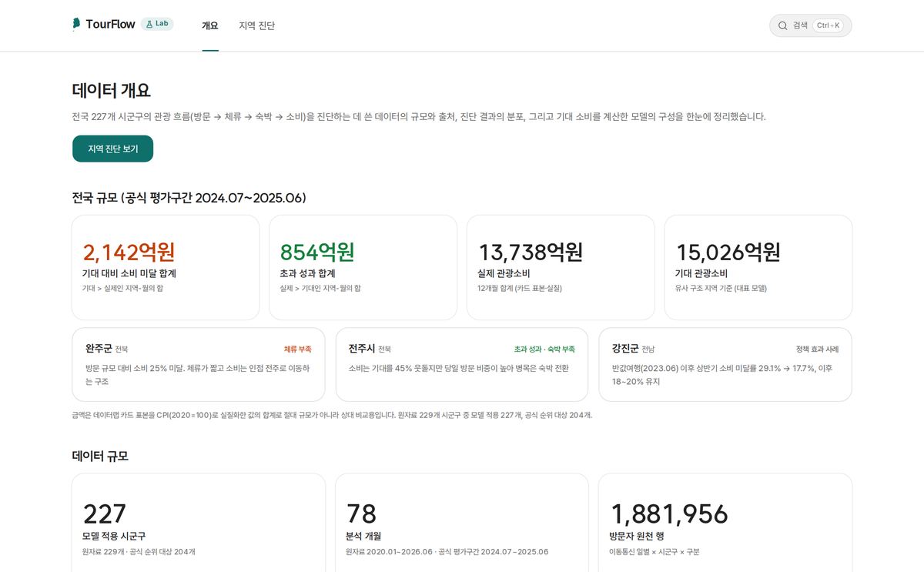The height and width of the screenshot is (572, 924).
Task: Click the 검색 search field
Action: click(811, 25)
